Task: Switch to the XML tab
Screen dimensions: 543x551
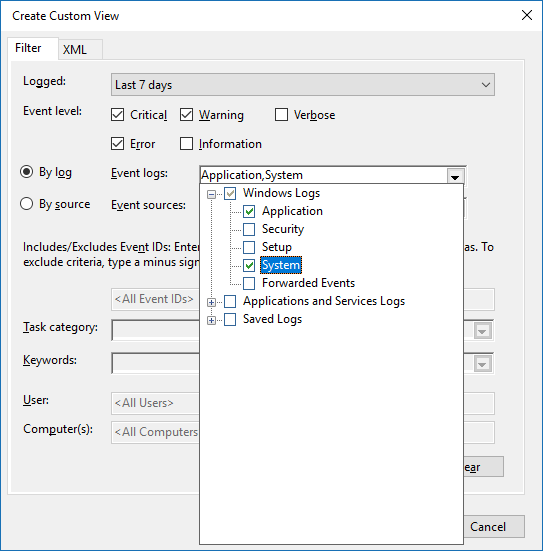Action: point(80,49)
